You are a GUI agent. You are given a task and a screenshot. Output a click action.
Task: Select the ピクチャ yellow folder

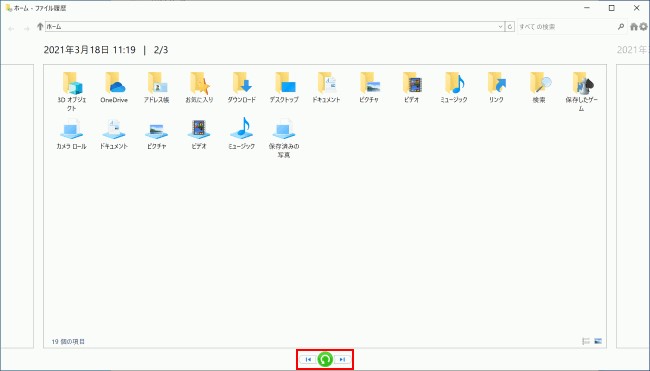point(369,87)
